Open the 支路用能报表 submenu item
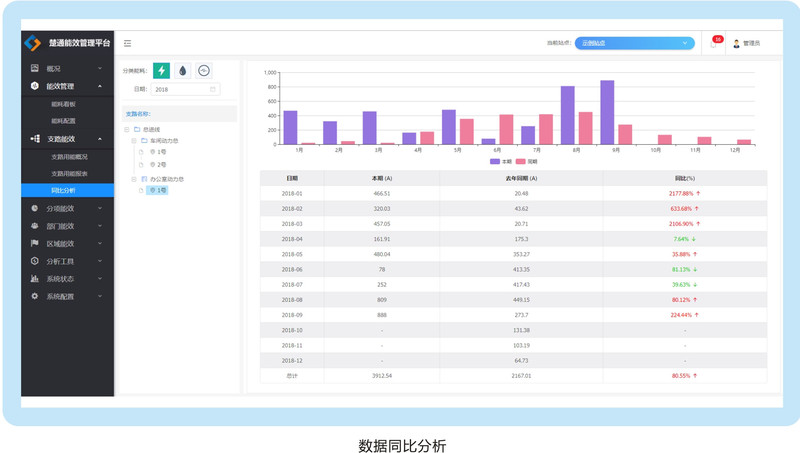Viewport: 800px width, 453px height. pos(69,173)
